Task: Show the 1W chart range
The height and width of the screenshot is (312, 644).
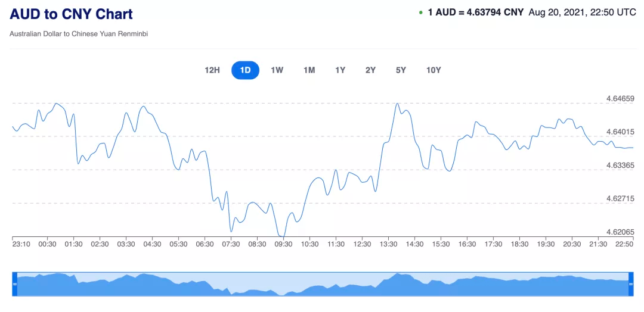Action: pos(277,70)
